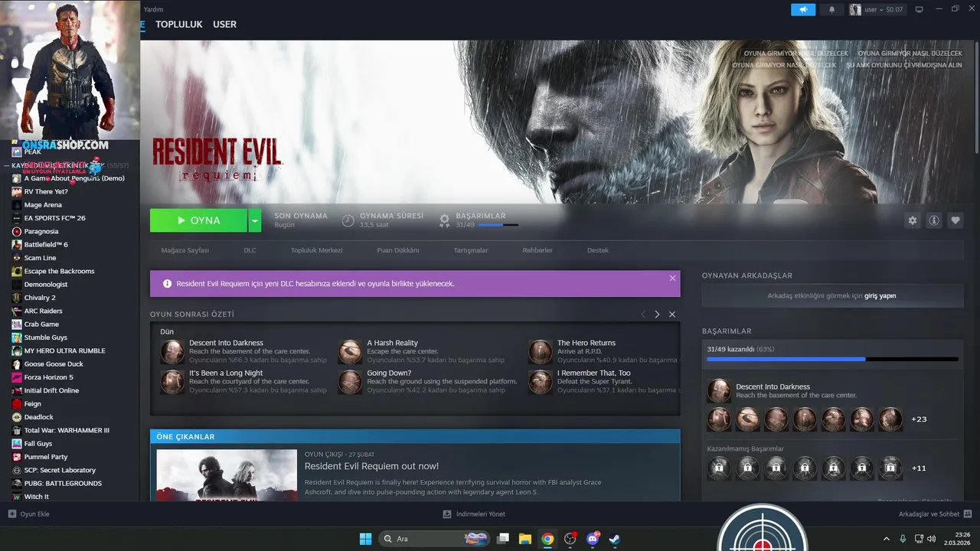Viewport: 980px width, 551px height.
Task: Click the Forza Horizon 5 game icon
Action: coord(17,377)
